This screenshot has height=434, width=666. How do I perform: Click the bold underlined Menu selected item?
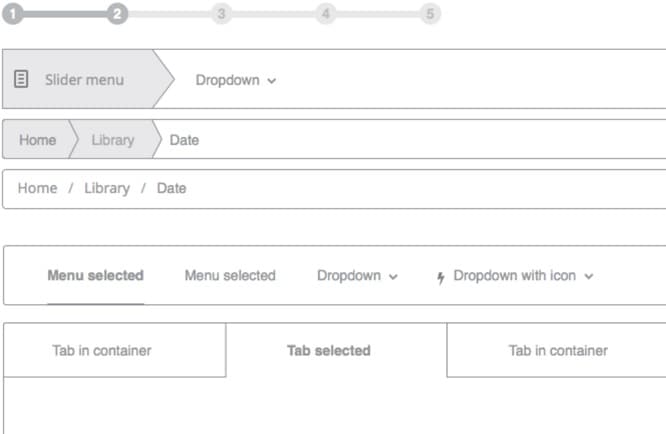(95, 276)
